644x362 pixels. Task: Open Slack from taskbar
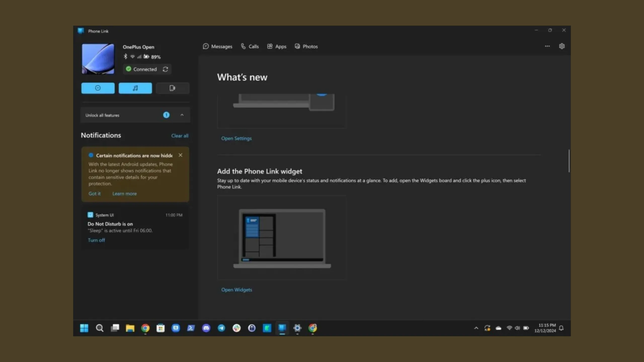point(236,328)
